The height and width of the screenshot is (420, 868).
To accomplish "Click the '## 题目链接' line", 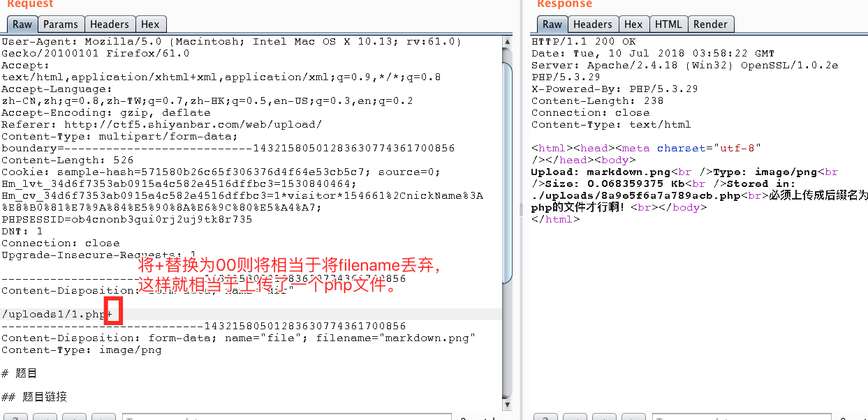I will point(34,397).
